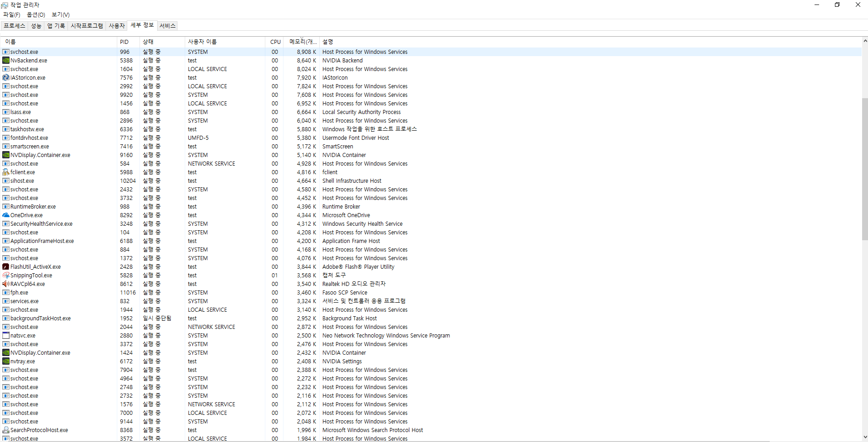Click the SearchProtocolHost.exe icon

tap(6, 430)
